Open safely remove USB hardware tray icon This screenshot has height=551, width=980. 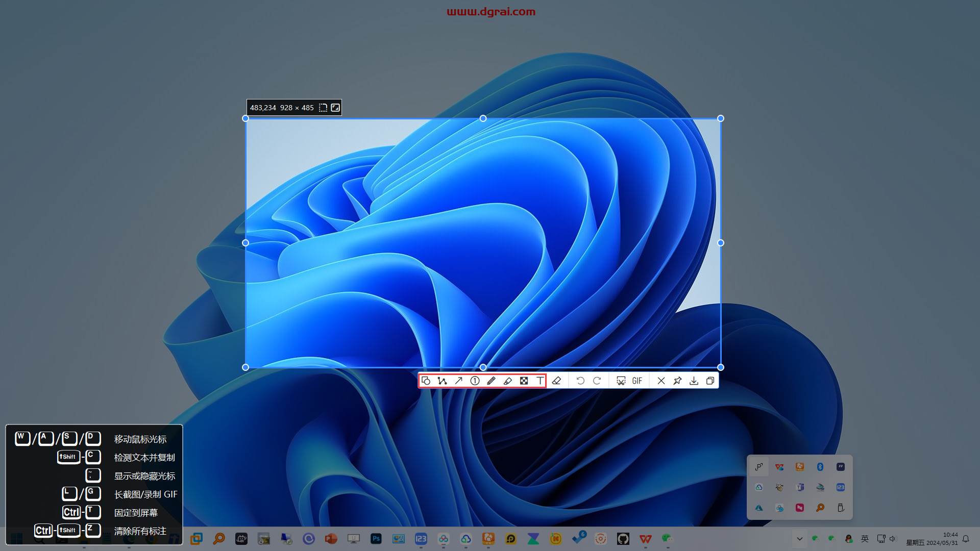841,508
